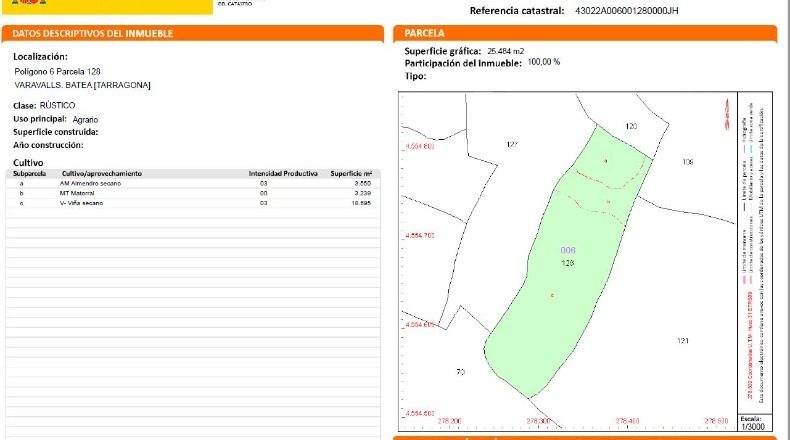Click the 'Tipo:' label in the Parcela section
This screenshot has height=440, width=790.
pos(415,76)
